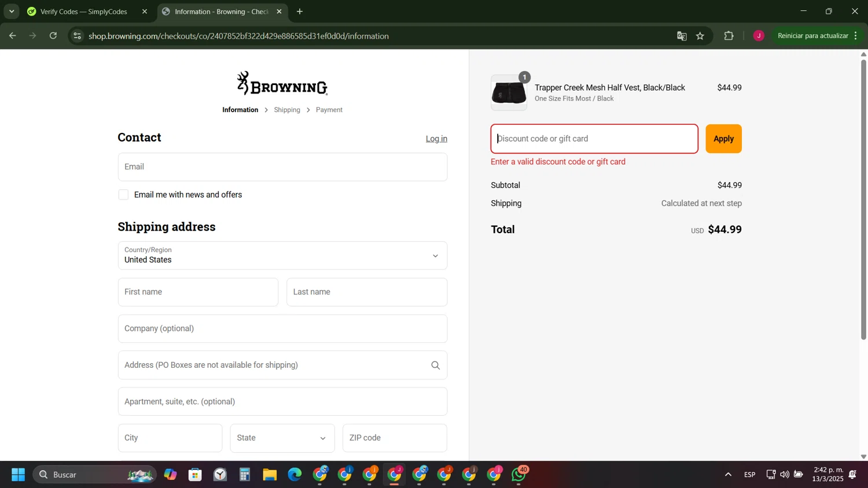
Task: Open WhatsApp from the taskbar
Action: (519, 475)
